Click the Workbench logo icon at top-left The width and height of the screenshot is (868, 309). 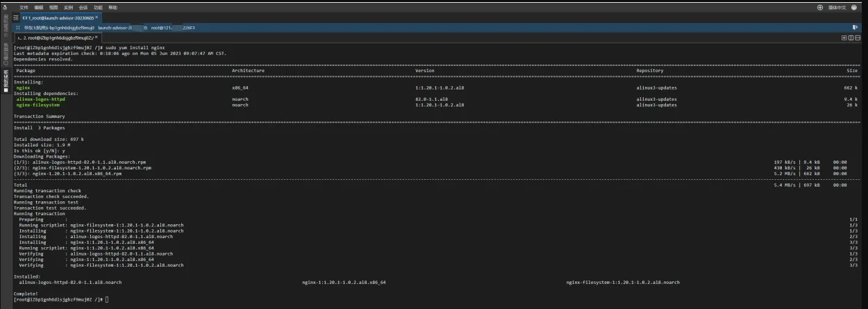click(x=6, y=7)
